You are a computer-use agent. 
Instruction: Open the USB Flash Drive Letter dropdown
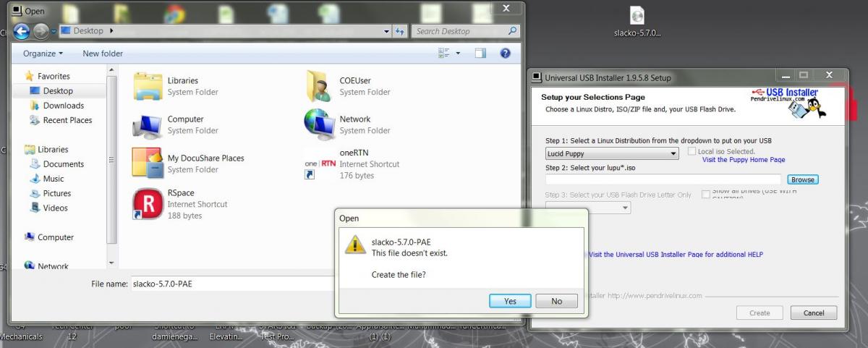[x=588, y=208]
